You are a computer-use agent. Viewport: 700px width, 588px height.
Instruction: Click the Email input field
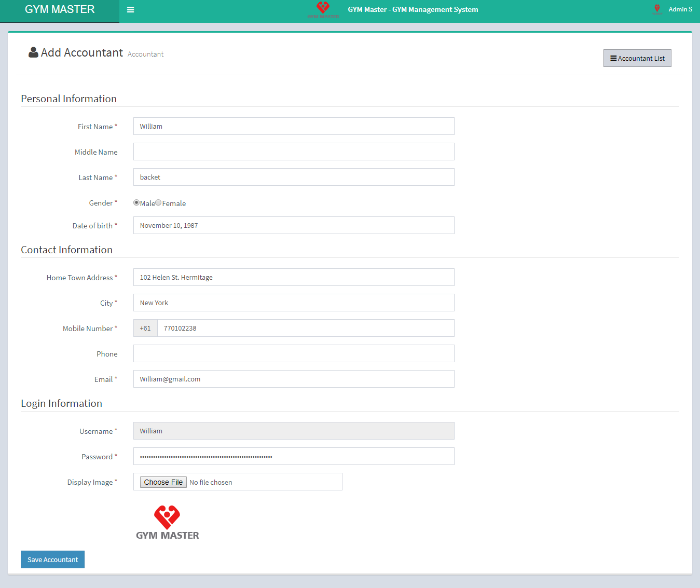[x=294, y=379]
